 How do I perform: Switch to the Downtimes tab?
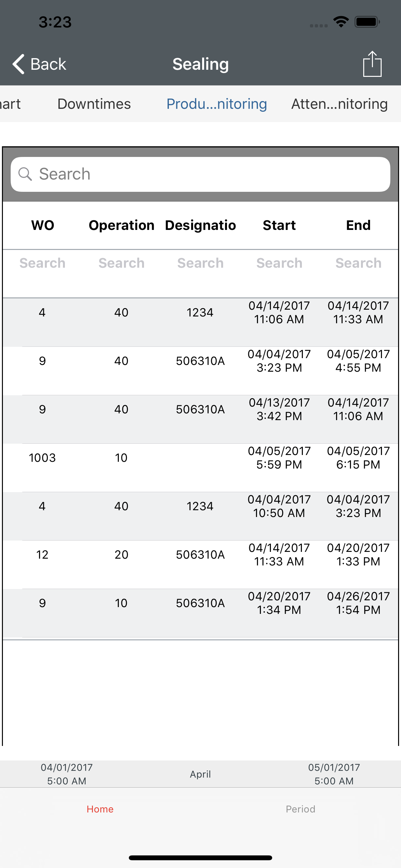[x=94, y=104]
